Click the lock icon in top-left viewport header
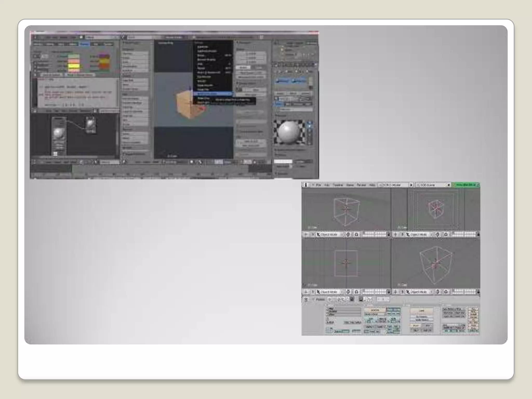The height and width of the screenshot is (399, 532). [x=389, y=234]
